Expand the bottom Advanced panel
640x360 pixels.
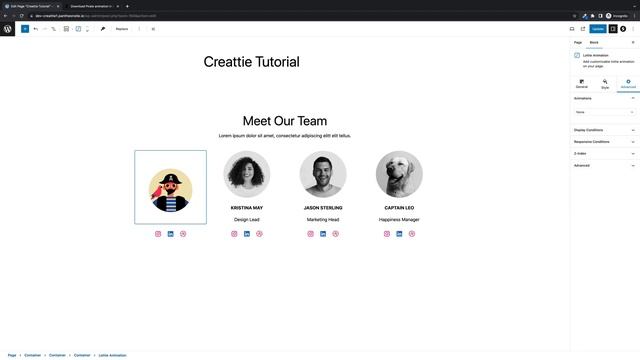click(604, 166)
